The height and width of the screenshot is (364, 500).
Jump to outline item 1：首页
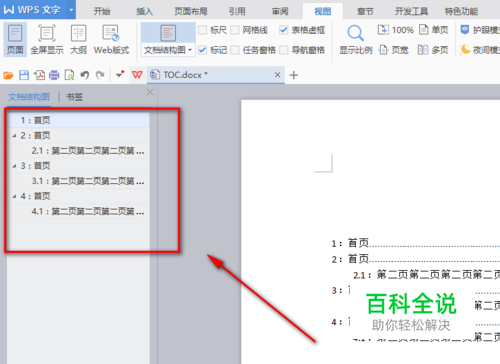[79, 120]
